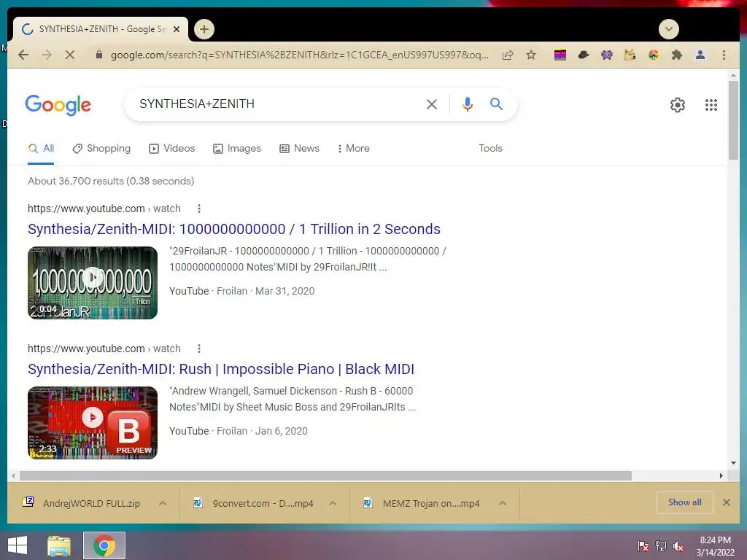Image resolution: width=747 pixels, height=560 pixels.
Task: Click the browser back arrow
Action: coord(23,55)
